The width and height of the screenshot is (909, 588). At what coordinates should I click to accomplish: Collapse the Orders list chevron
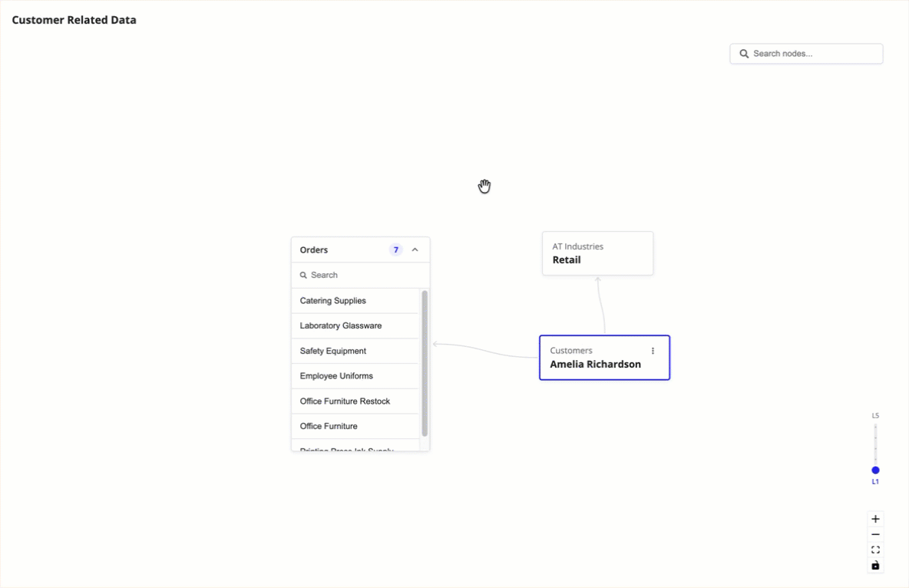pos(415,250)
